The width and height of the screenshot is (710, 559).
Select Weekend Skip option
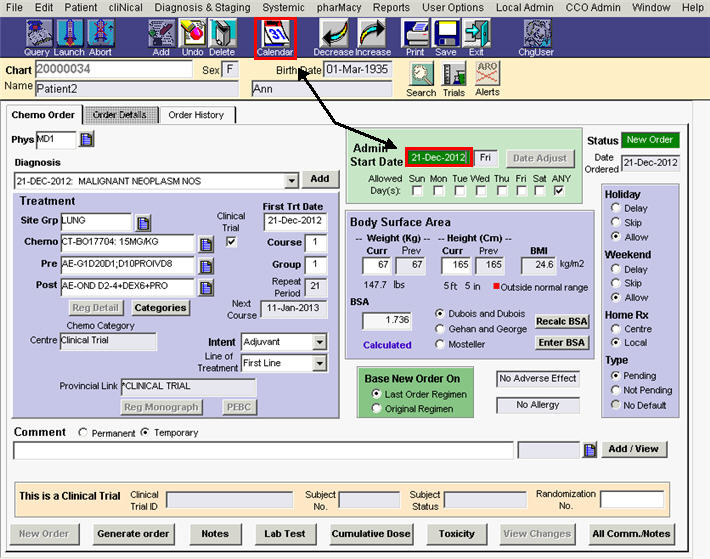[615, 283]
